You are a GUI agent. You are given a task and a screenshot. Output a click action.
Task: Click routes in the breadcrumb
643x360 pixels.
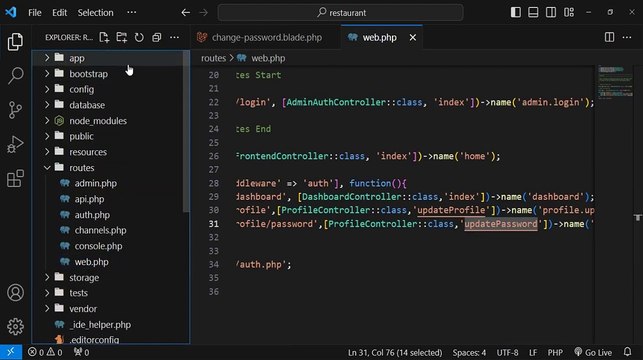(x=213, y=58)
